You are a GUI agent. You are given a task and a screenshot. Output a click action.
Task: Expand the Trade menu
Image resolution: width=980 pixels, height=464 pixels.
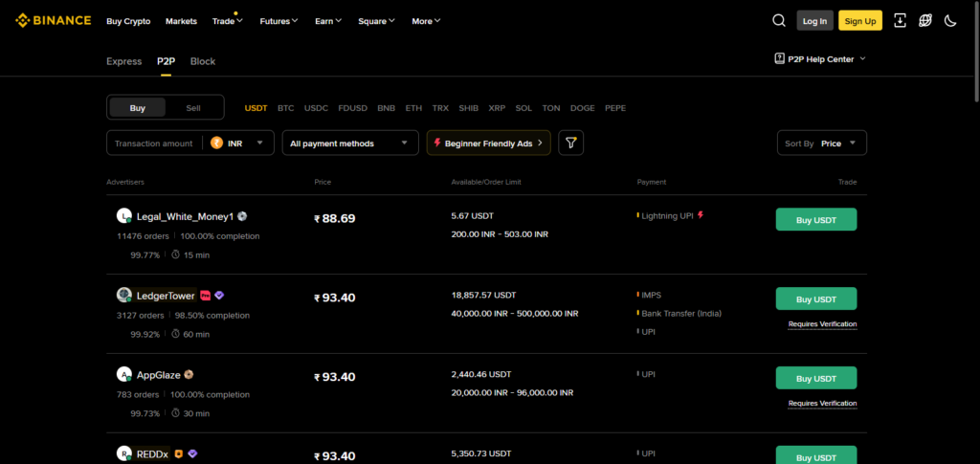click(x=228, y=21)
